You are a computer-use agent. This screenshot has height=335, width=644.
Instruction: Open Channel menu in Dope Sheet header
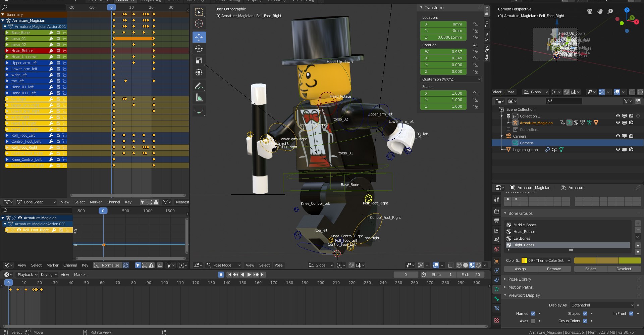[x=113, y=202]
